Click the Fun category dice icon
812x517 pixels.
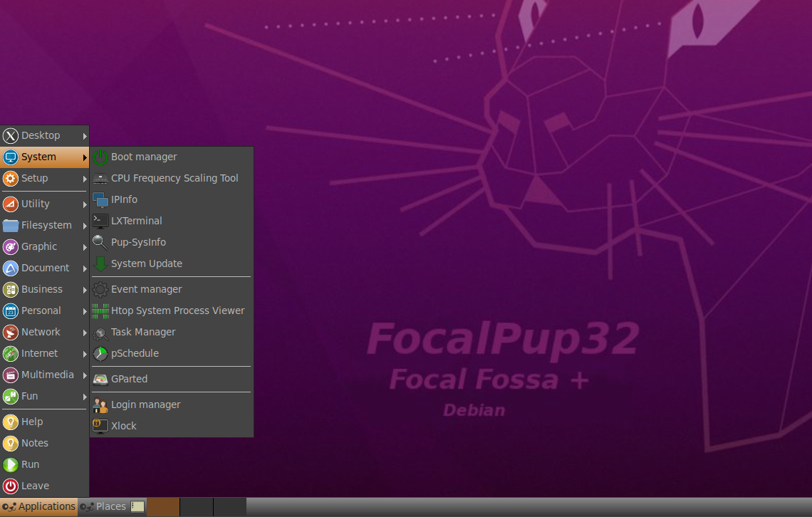11,396
